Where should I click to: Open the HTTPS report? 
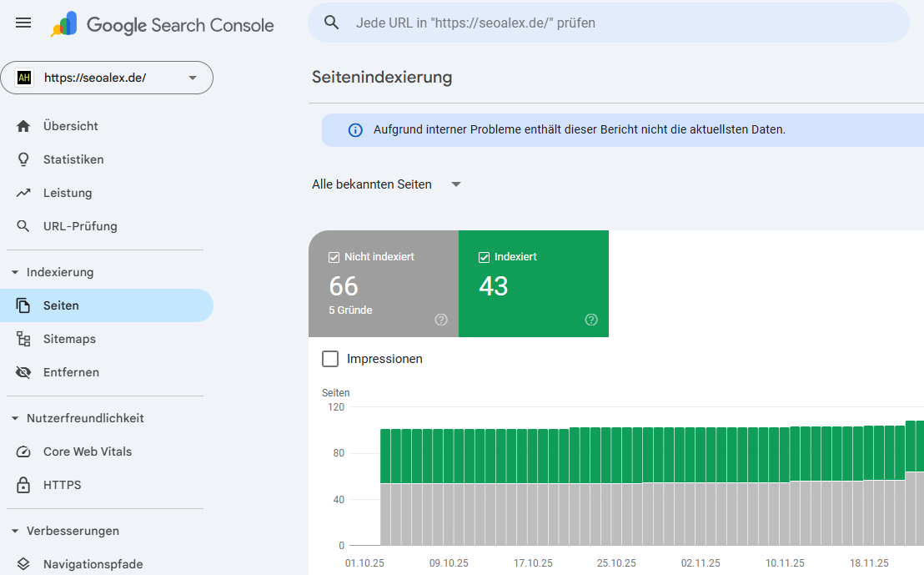(x=62, y=484)
